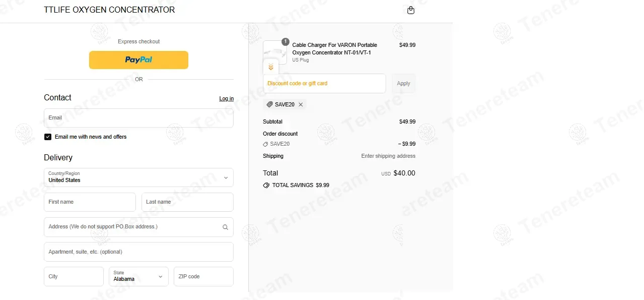Click the Order discount label
644x300 pixels.
280,134
